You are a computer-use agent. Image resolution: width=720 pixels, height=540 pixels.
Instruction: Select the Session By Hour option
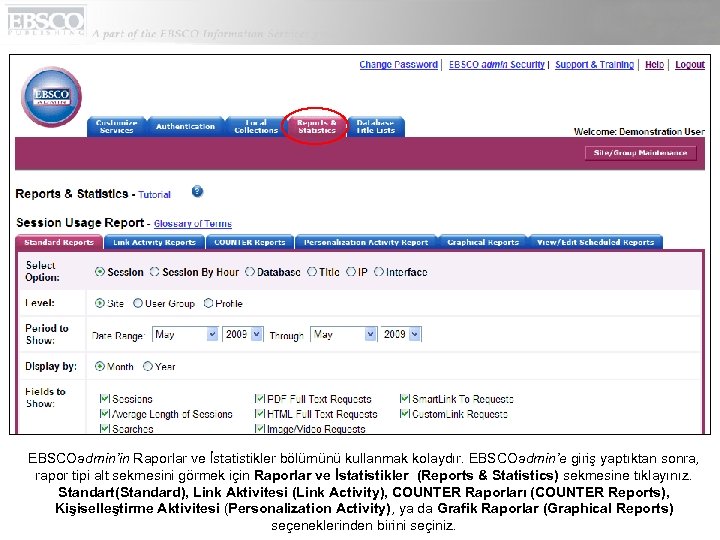[155, 272]
